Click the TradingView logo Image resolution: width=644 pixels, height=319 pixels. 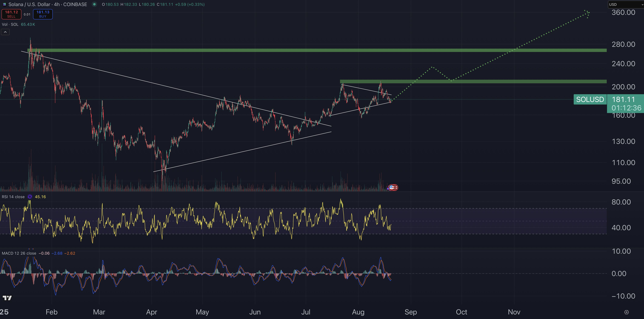click(x=7, y=298)
